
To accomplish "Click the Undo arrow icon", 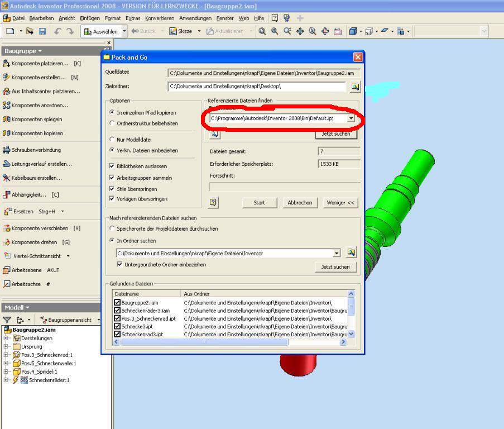I will coord(58,31).
